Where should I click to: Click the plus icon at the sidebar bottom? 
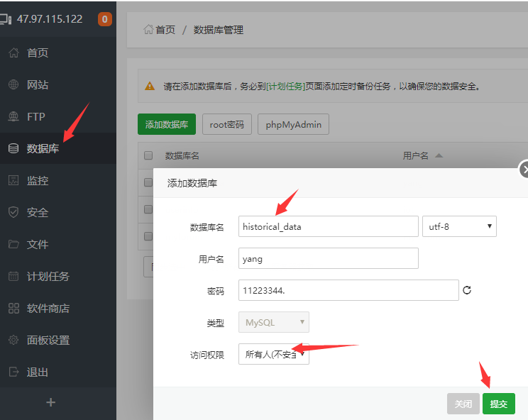(x=51, y=402)
